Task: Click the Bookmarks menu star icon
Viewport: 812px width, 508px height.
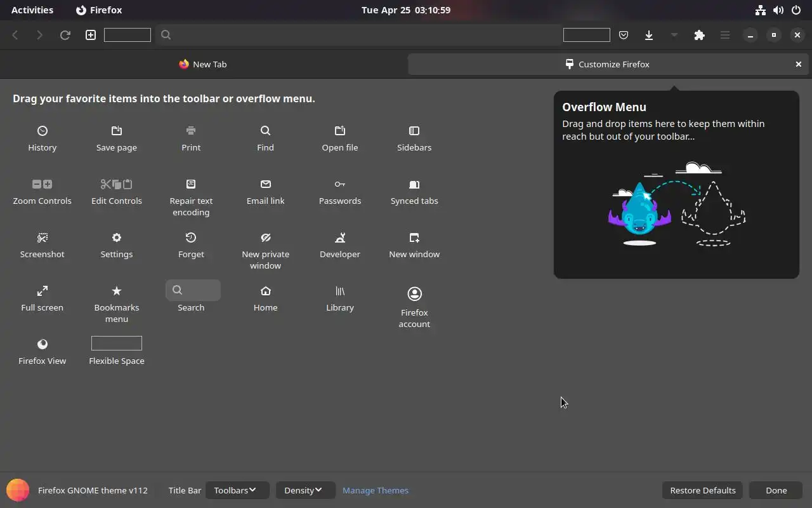Action: coord(117,291)
